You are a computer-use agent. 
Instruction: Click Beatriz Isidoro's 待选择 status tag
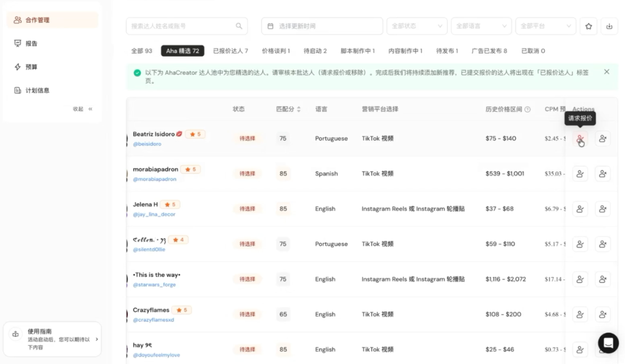tap(247, 138)
